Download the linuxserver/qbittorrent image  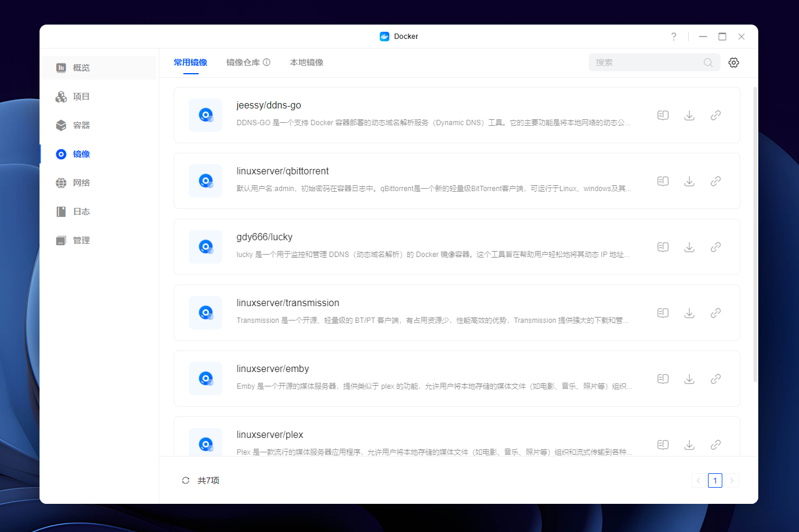tap(689, 181)
